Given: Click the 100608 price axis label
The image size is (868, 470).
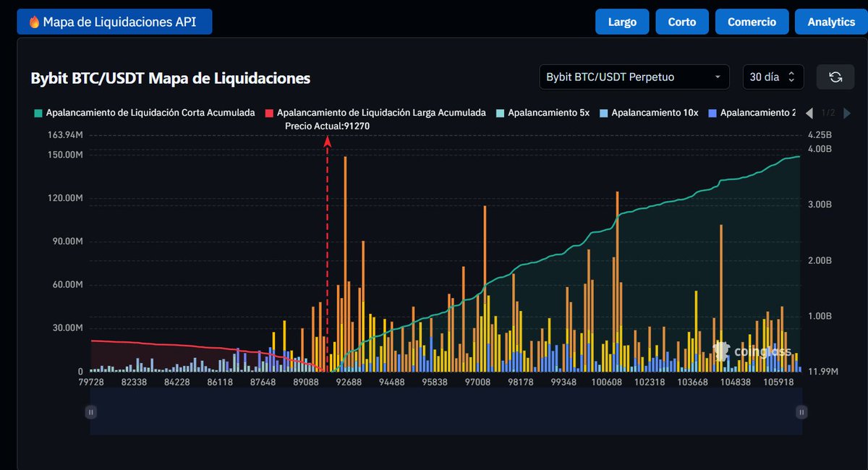Looking at the screenshot, I should coord(608,383).
